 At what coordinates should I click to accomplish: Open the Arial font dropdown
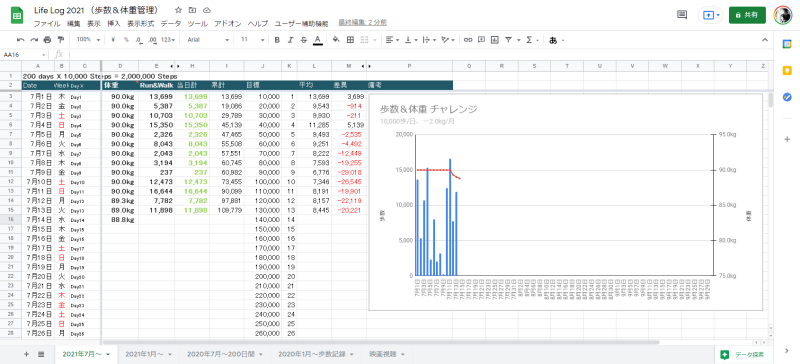(208, 40)
